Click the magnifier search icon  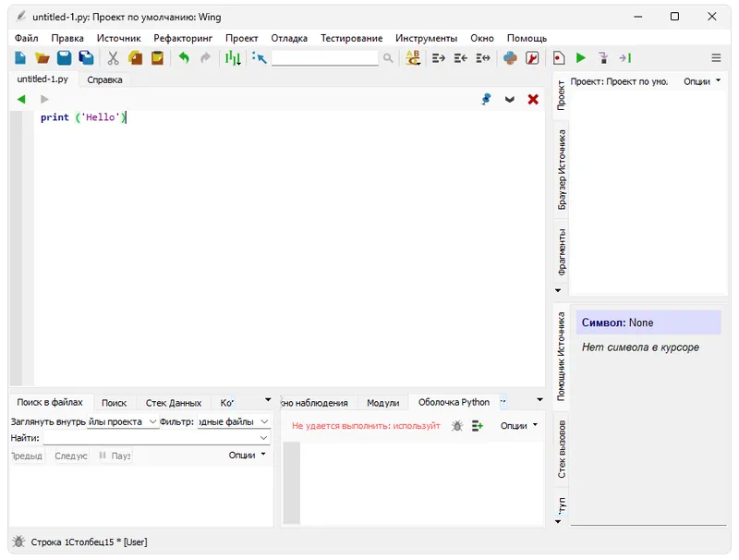click(388, 58)
